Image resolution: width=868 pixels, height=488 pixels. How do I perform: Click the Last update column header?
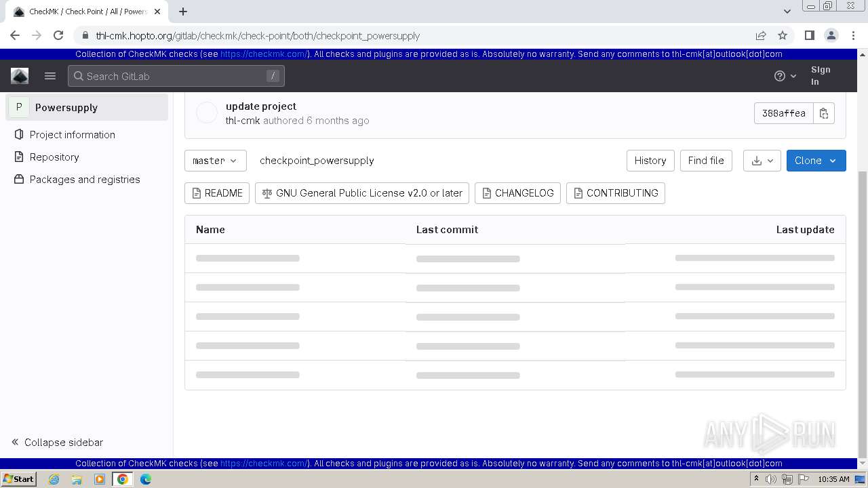coord(805,230)
